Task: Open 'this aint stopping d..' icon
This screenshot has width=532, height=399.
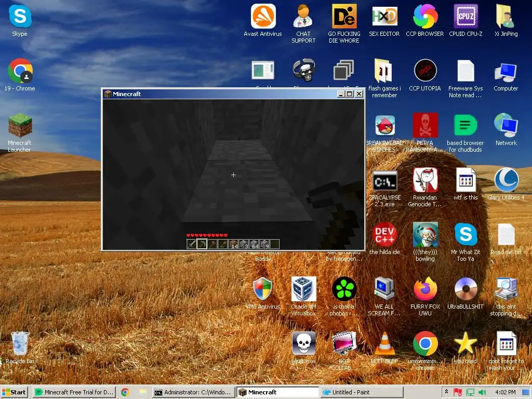Action: 506,297
